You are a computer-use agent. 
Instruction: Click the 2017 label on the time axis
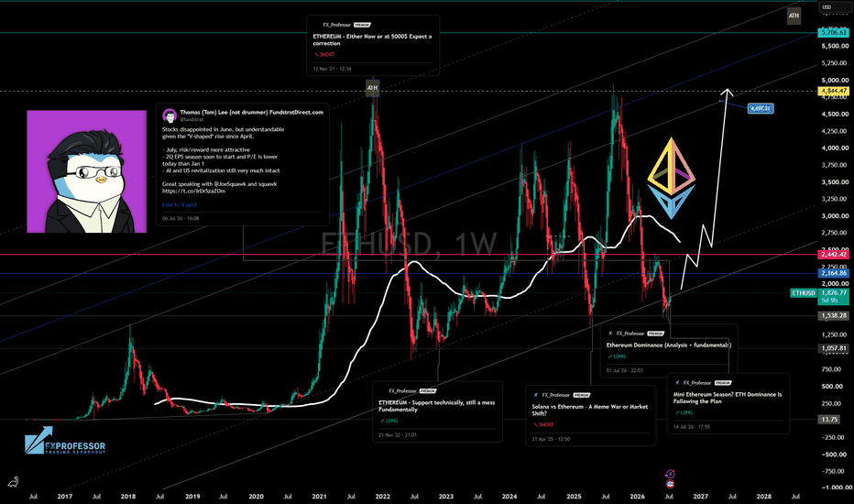65,497
